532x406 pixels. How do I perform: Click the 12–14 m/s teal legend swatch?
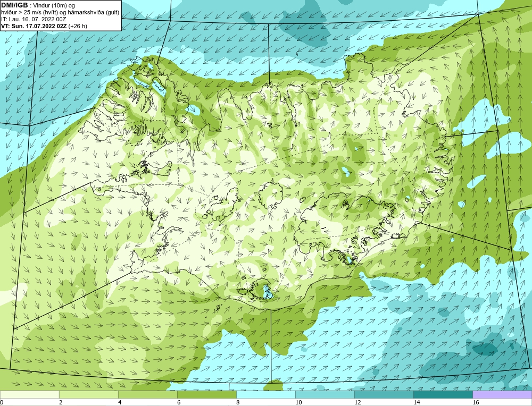click(x=384, y=394)
